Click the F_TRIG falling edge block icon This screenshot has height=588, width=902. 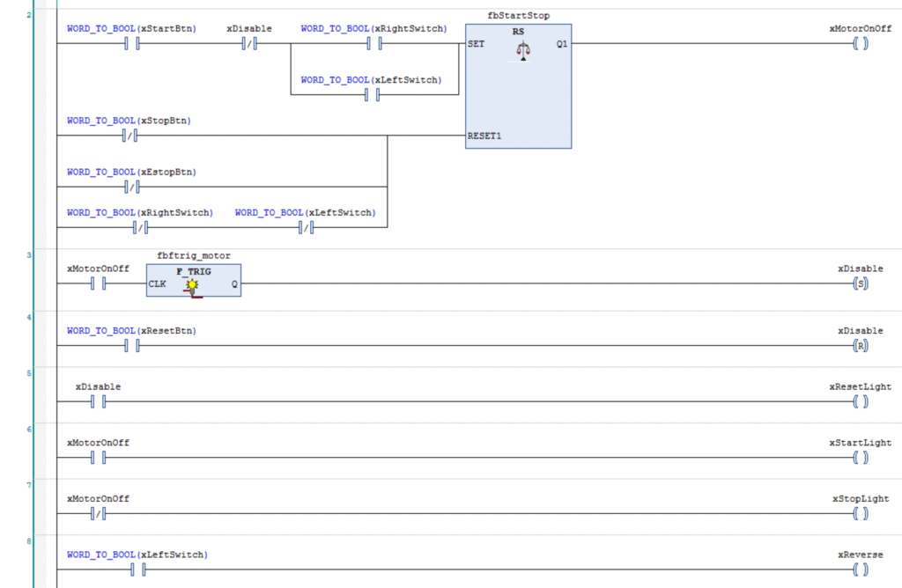point(193,285)
